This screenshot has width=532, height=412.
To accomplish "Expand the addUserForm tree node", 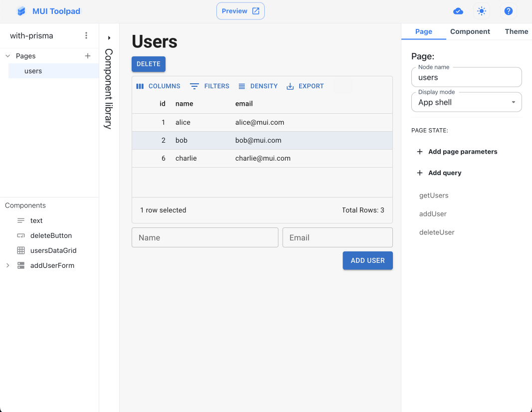I will pos(7,265).
